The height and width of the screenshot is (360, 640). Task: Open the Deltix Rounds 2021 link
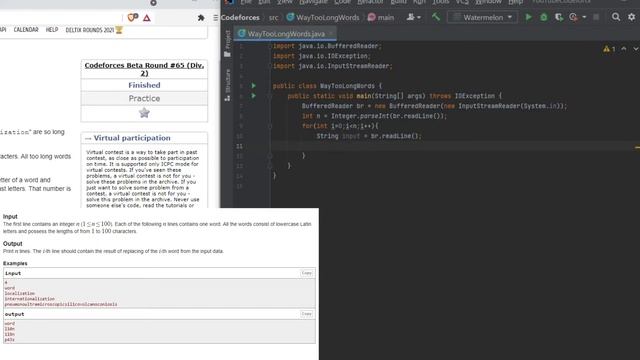point(90,30)
